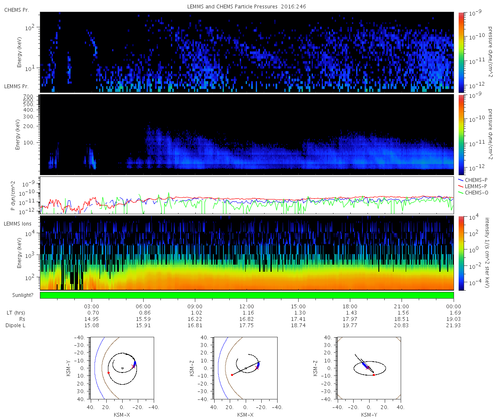Click the 03:00 time tick label
Screen dimensions: 504x420
tap(92, 306)
